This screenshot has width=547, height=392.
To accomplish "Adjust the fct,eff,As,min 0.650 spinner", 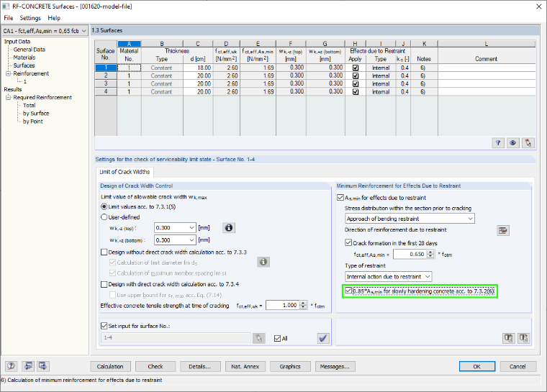I will point(431,254).
